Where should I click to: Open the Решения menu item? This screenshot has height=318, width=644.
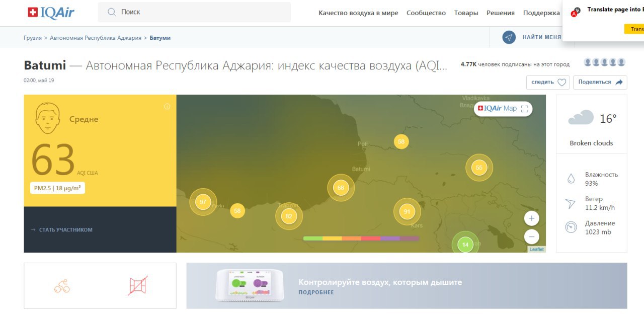click(501, 13)
